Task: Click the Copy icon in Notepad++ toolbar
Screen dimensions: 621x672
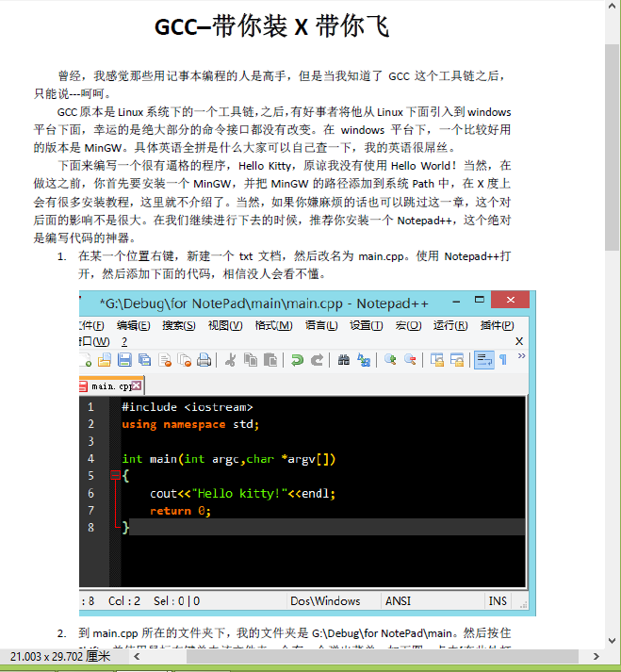Action: (251, 360)
